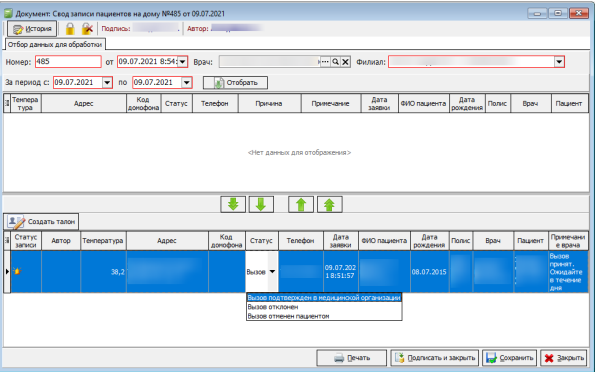Click the Номер input field with 485

pos(68,61)
